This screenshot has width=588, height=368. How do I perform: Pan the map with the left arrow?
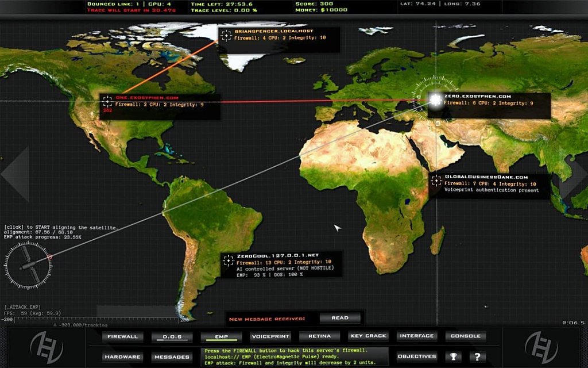tap(15, 174)
